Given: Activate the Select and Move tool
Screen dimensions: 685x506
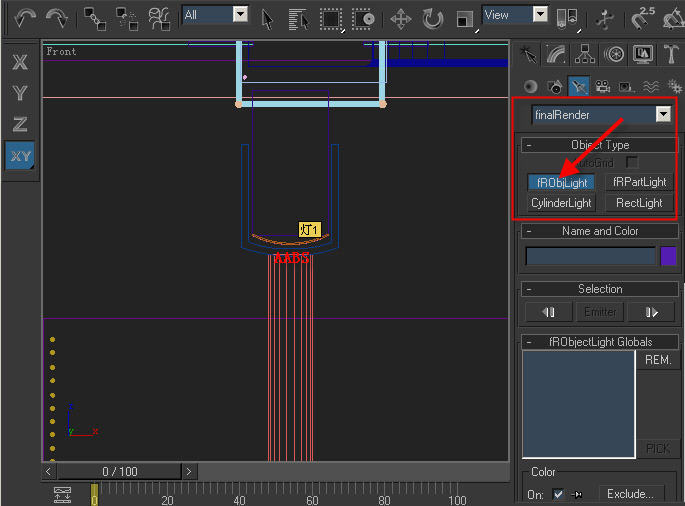Looking at the screenshot, I should pos(400,18).
